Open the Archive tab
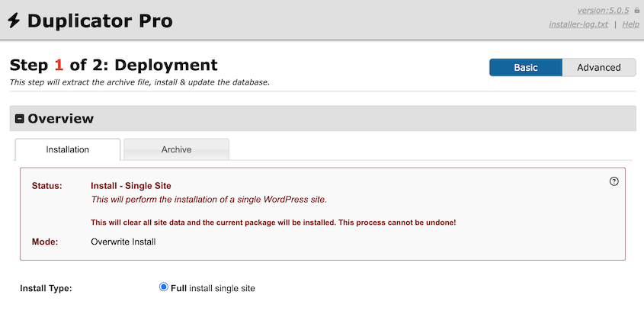This screenshot has width=644, height=317. (x=176, y=149)
